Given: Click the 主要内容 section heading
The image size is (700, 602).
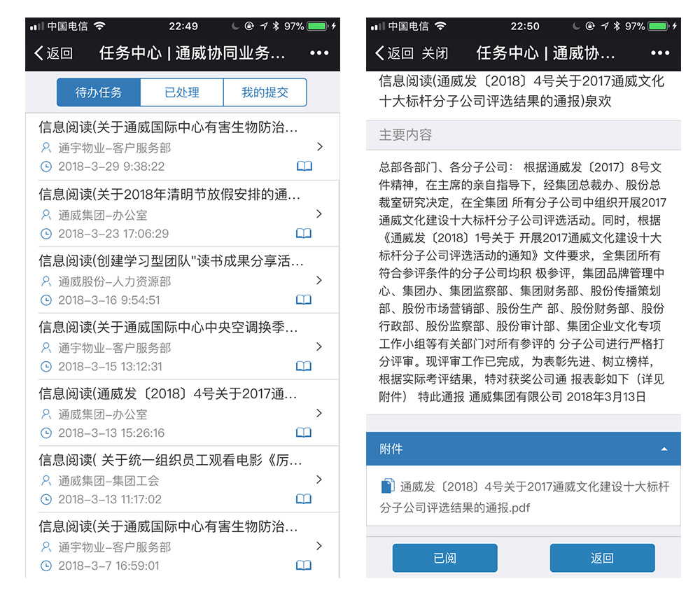Looking at the screenshot, I should 405,135.
